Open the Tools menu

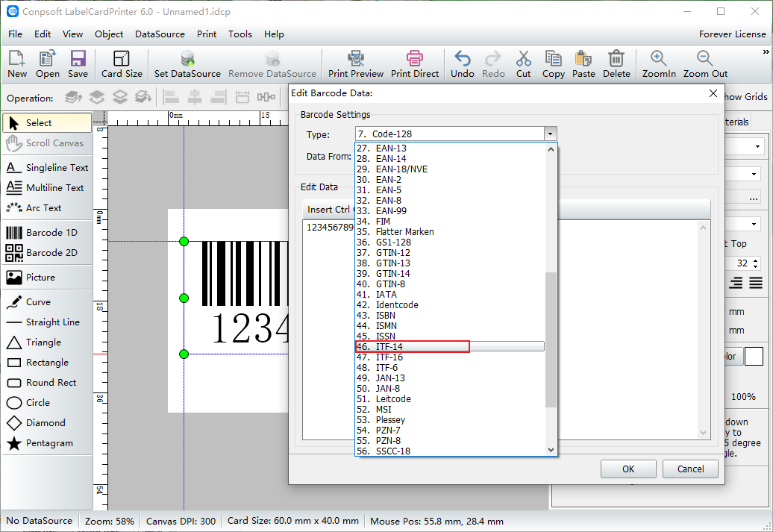[x=240, y=34]
